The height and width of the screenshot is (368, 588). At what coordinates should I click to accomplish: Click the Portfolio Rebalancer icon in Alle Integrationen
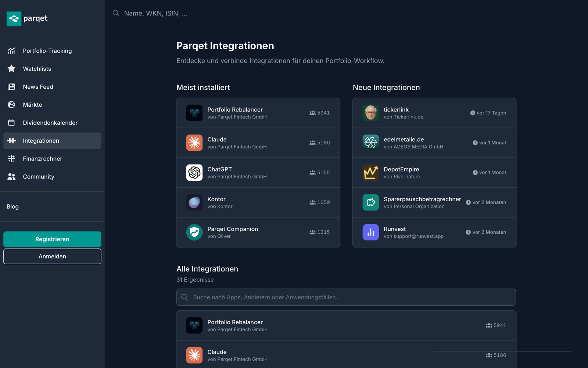[x=194, y=325]
